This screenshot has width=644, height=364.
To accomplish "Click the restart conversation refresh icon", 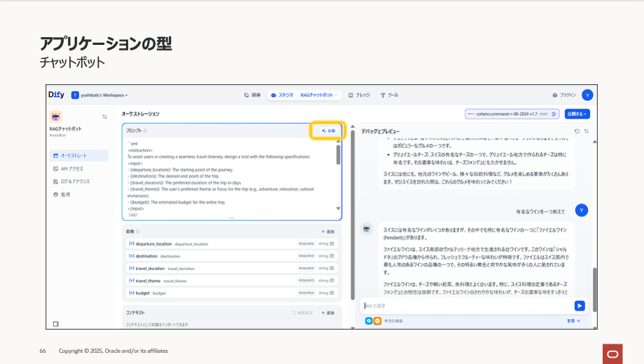I will click(x=577, y=131).
